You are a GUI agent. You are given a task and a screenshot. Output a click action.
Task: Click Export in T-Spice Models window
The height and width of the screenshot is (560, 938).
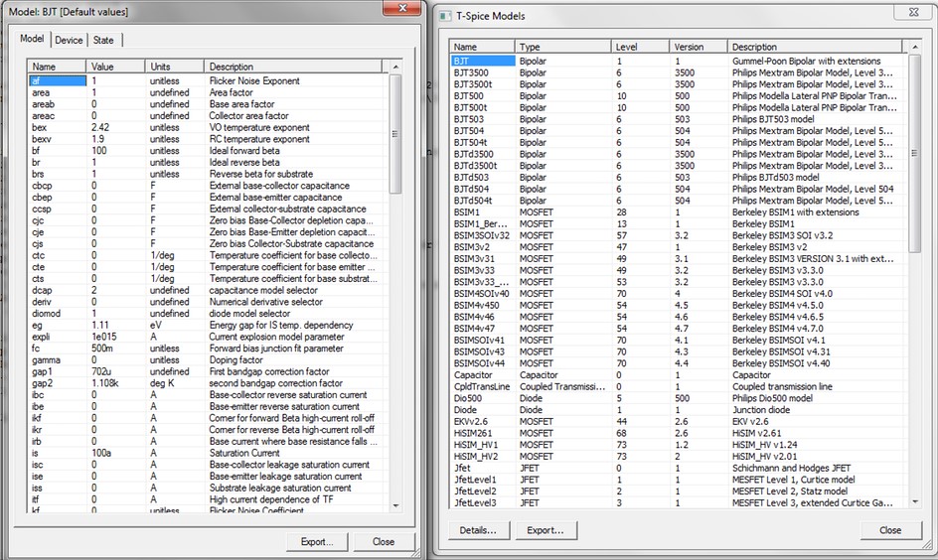(545, 530)
